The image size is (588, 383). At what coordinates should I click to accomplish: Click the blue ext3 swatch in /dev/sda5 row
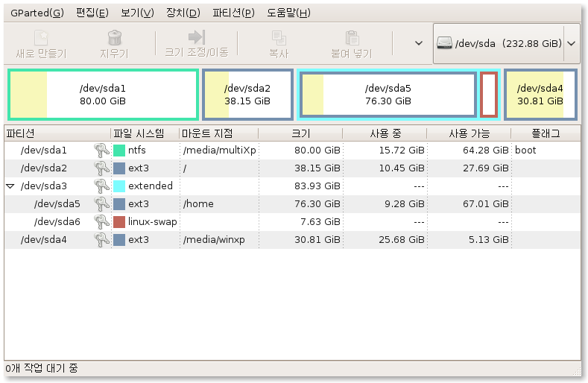[x=119, y=204]
